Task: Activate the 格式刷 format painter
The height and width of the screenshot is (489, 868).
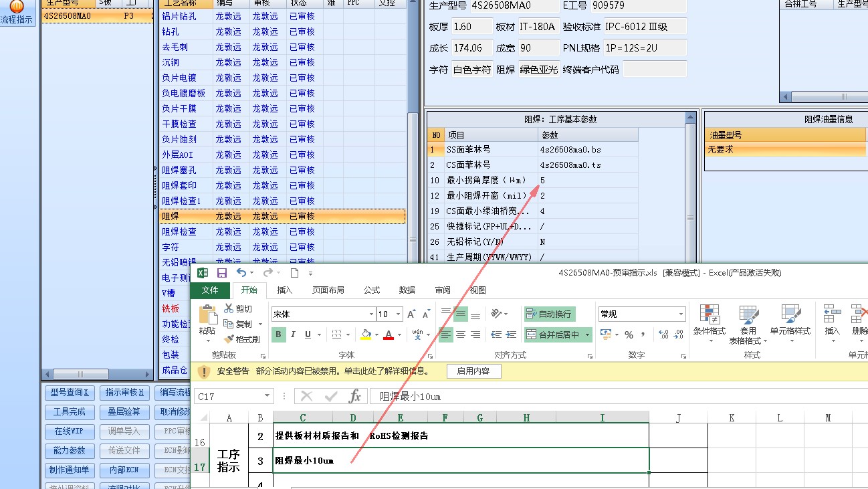Action: click(242, 339)
